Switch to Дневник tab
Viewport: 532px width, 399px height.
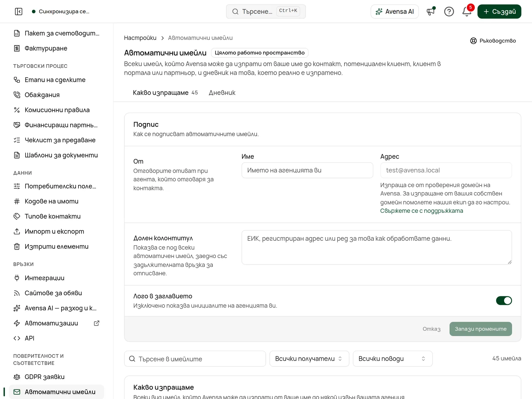pos(222,93)
